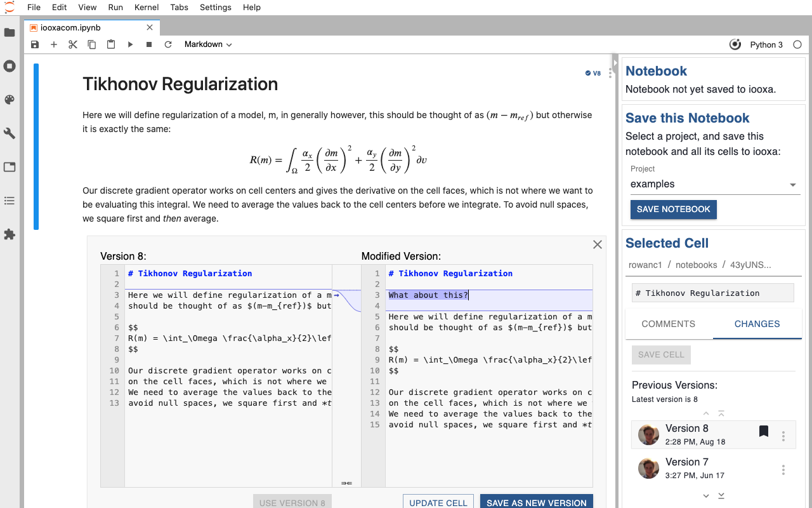This screenshot has width=812, height=508.
Task: Open the Markdown cell type dropdown
Action: click(207, 44)
